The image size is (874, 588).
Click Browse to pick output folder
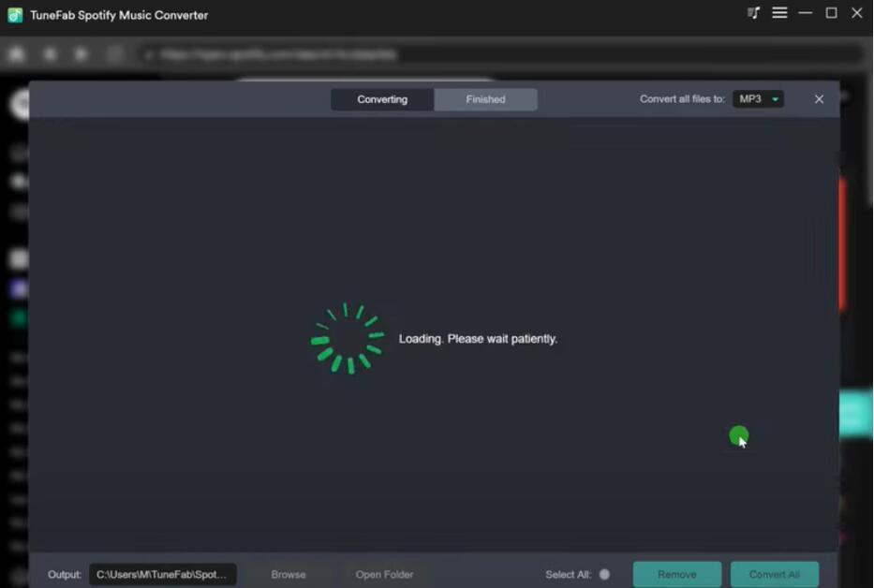(x=289, y=574)
